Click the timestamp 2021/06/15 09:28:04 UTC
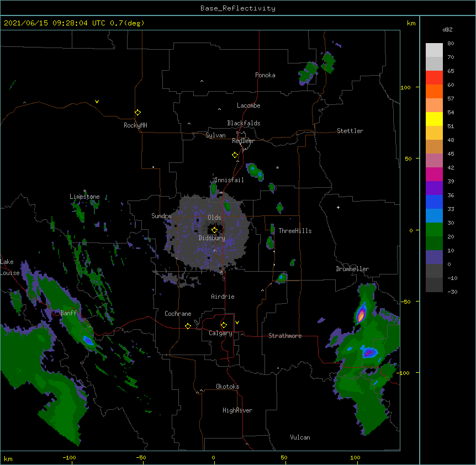The width and height of the screenshot is (476, 465). (x=55, y=23)
